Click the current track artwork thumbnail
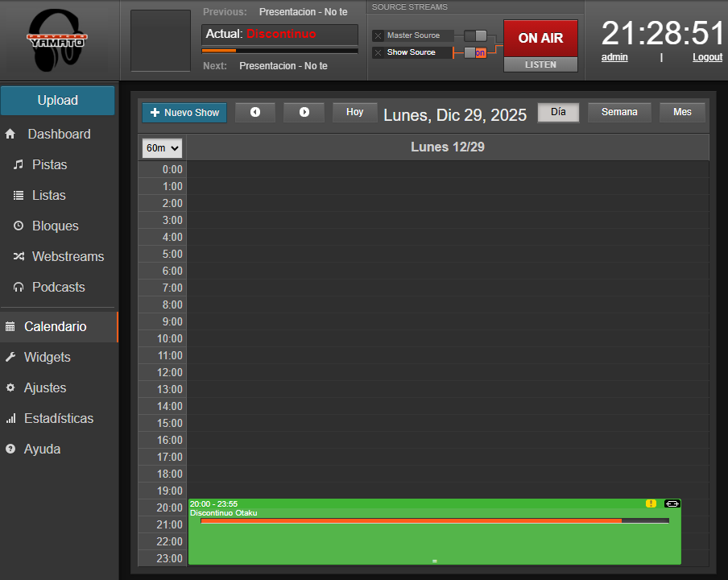This screenshot has width=728, height=580. (160, 41)
